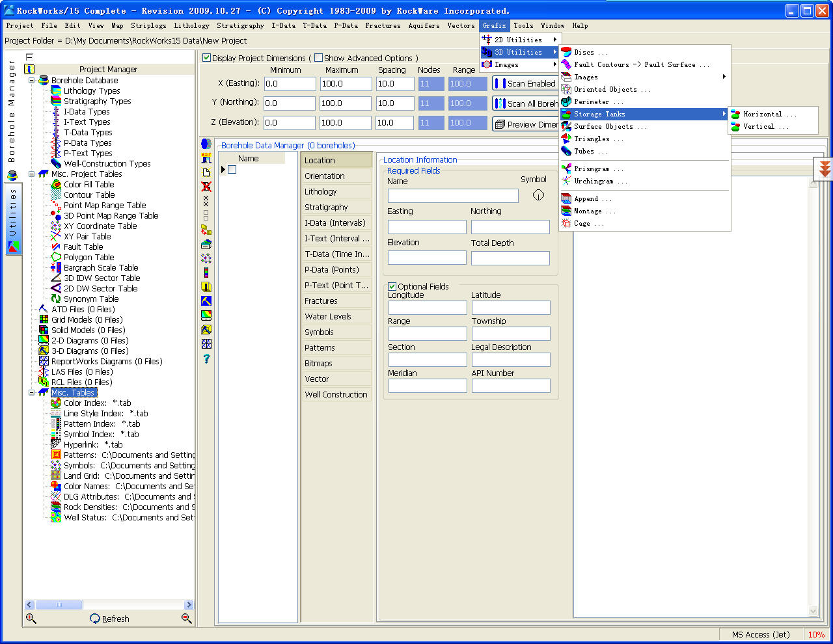Open the Striplogs menu

[x=148, y=25]
